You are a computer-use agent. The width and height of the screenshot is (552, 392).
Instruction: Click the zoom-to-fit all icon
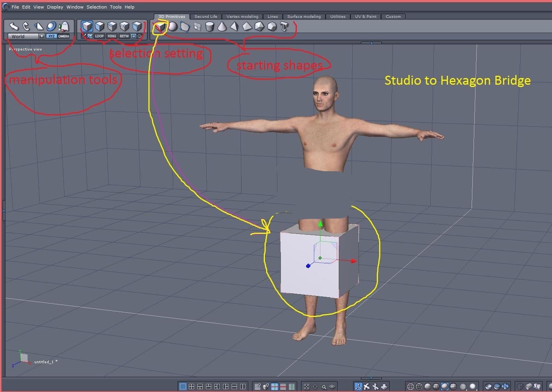point(306,387)
